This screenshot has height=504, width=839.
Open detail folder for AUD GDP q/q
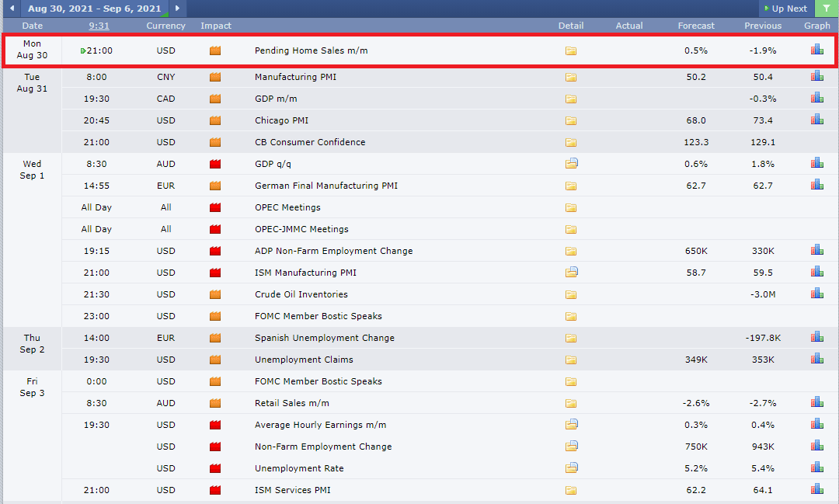click(572, 163)
